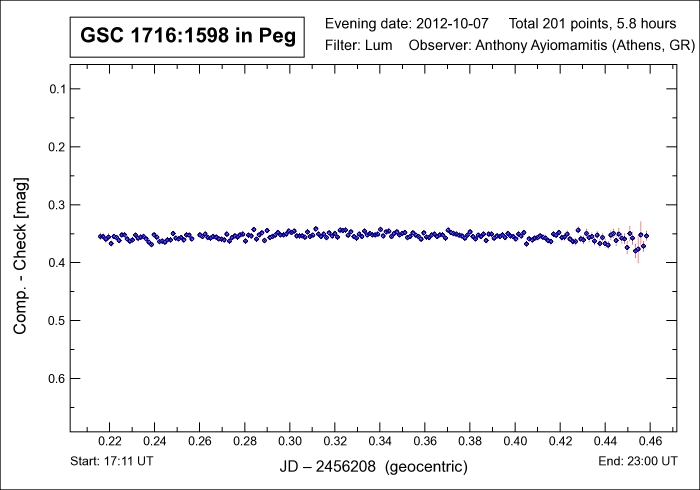Click the Filter: Lum label

360,46
